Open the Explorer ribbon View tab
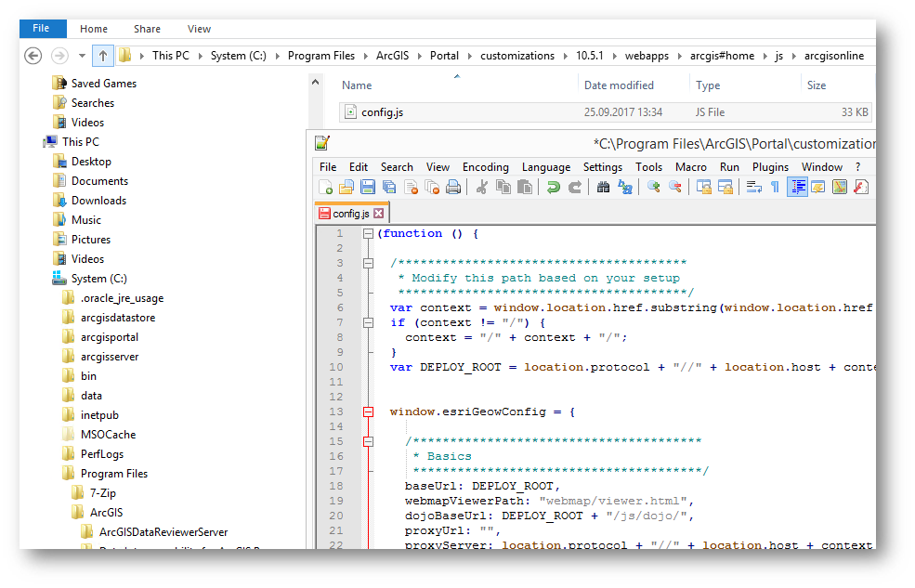 [199, 29]
